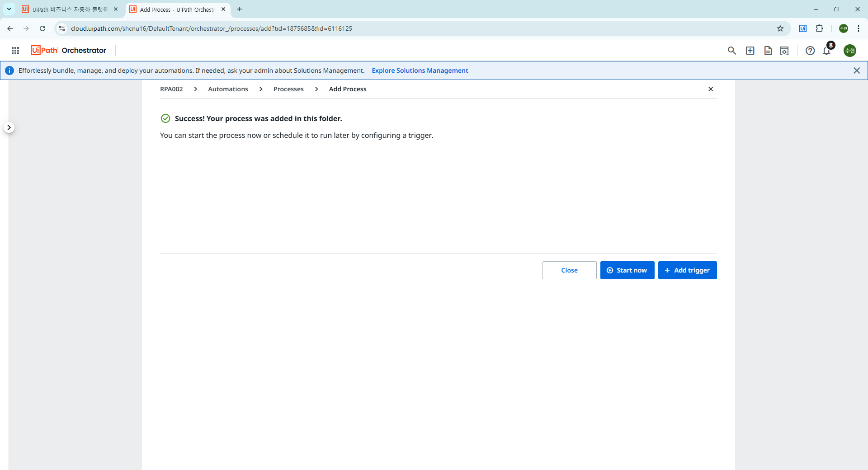Open the app launcher grid icon
The image size is (868, 470).
(x=15, y=51)
